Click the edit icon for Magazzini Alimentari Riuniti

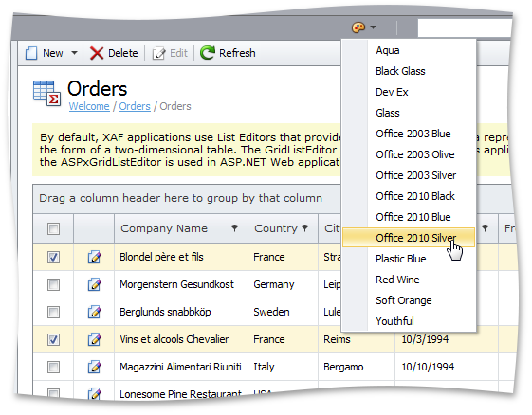pyautogui.click(x=94, y=367)
